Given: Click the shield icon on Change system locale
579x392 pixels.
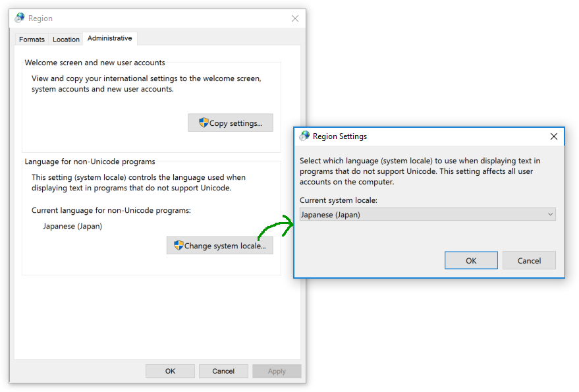Looking at the screenshot, I should (179, 246).
